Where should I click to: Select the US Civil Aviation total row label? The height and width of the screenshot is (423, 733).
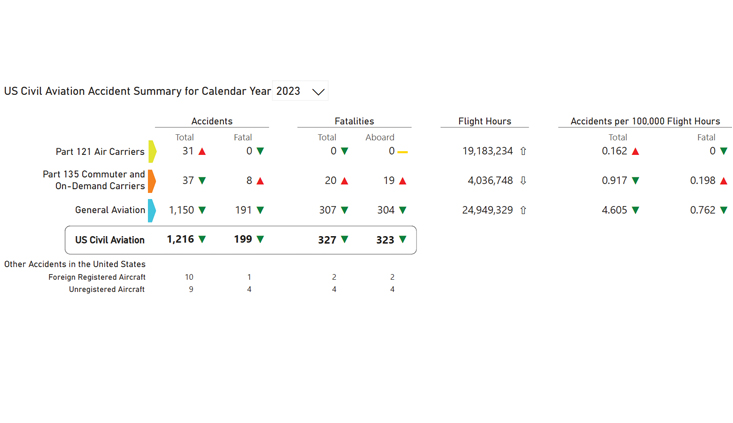[110, 240]
